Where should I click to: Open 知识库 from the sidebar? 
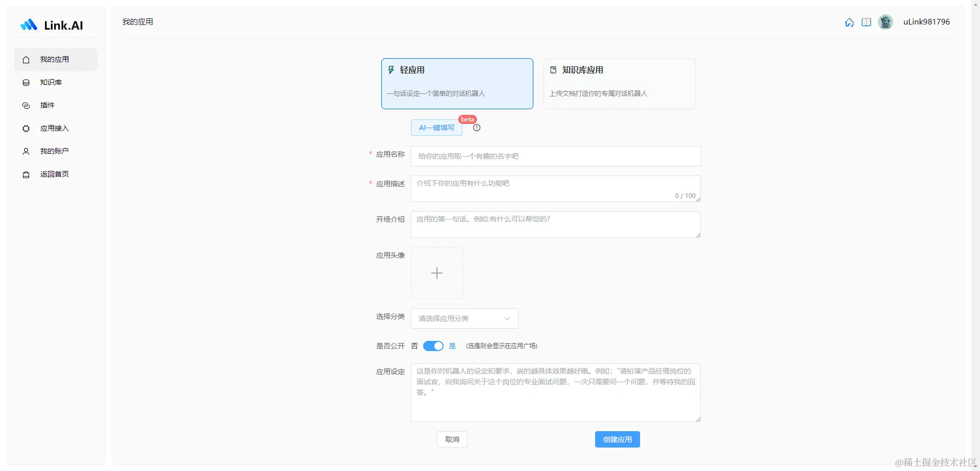[x=51, y=82]
